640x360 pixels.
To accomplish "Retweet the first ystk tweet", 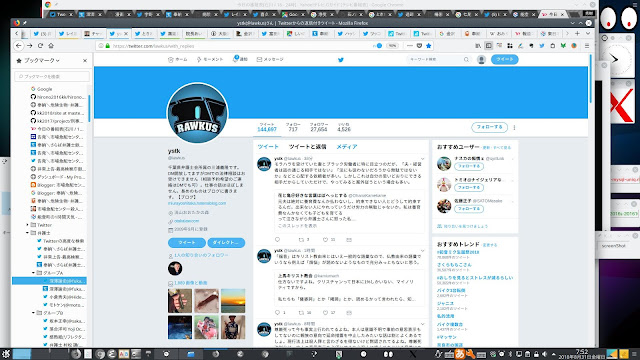I will point(302,240).
